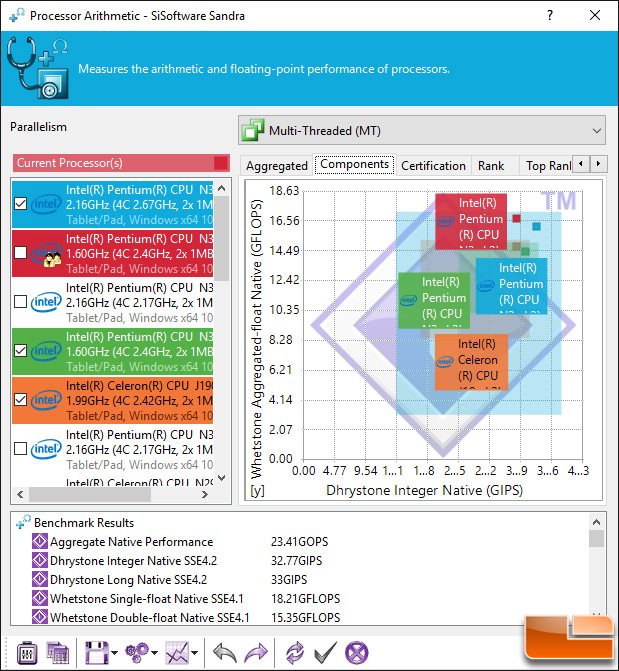Click the Current Processor(s) red color swatch
619x671 pixels.
tap(220, 163)
